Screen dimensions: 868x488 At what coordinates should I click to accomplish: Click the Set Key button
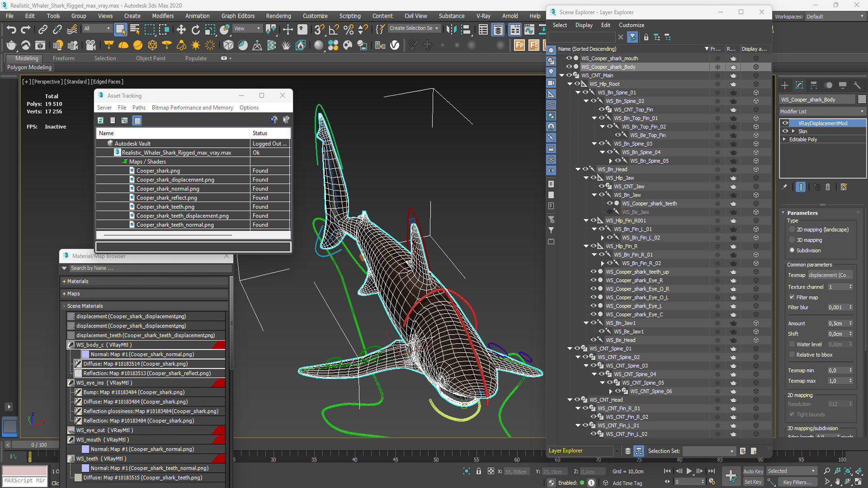tap(753, 482)
